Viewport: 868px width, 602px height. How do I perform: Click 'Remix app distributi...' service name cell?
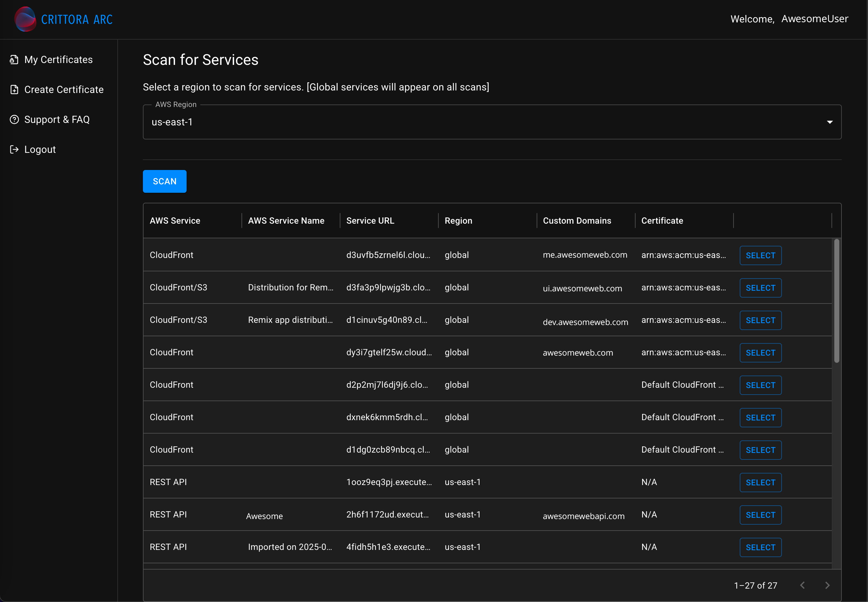coord(290,320)
